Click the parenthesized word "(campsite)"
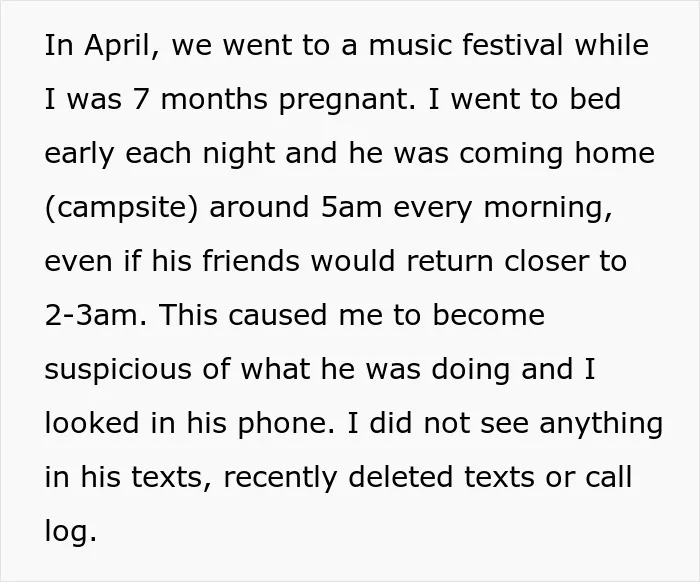700x582 pixels. [x=121, y=208]
